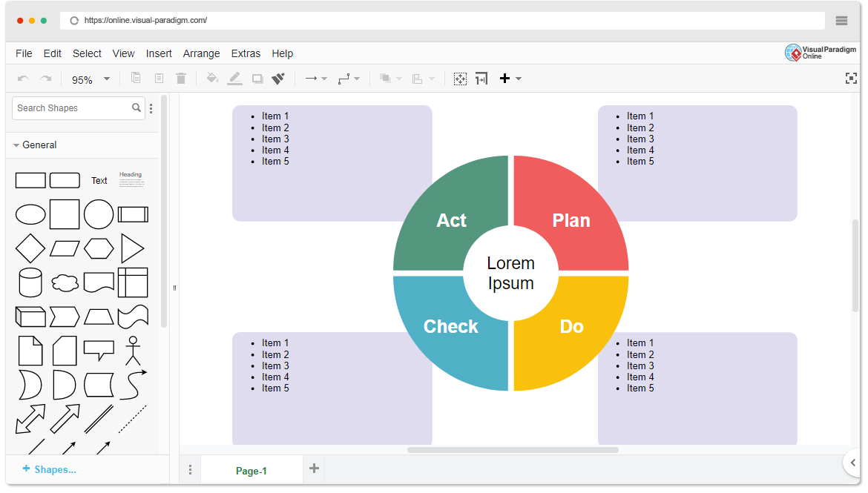Redo the last action

pos(46,79)
